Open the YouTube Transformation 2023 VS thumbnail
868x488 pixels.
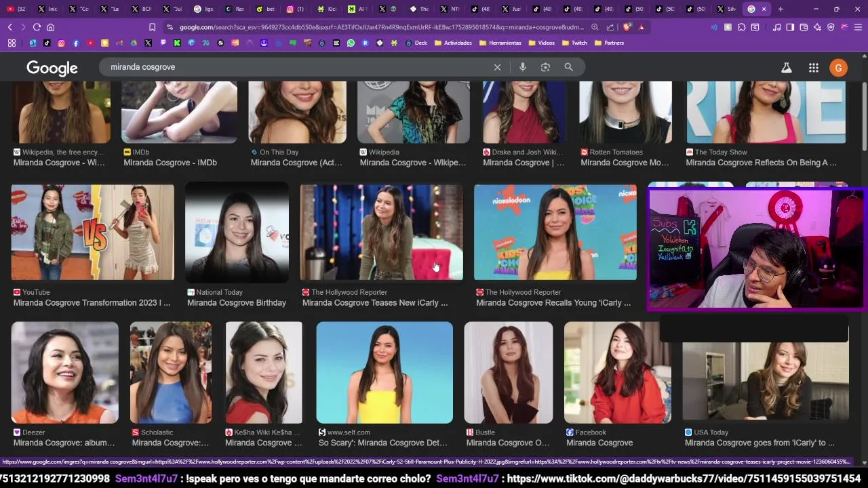92,232
